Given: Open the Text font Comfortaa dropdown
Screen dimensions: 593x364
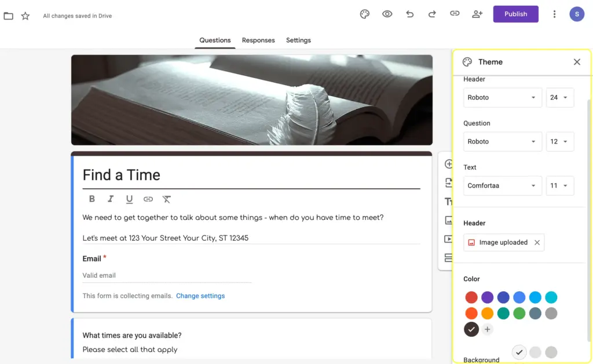Looking at the screenshot, I should (502, 186).
